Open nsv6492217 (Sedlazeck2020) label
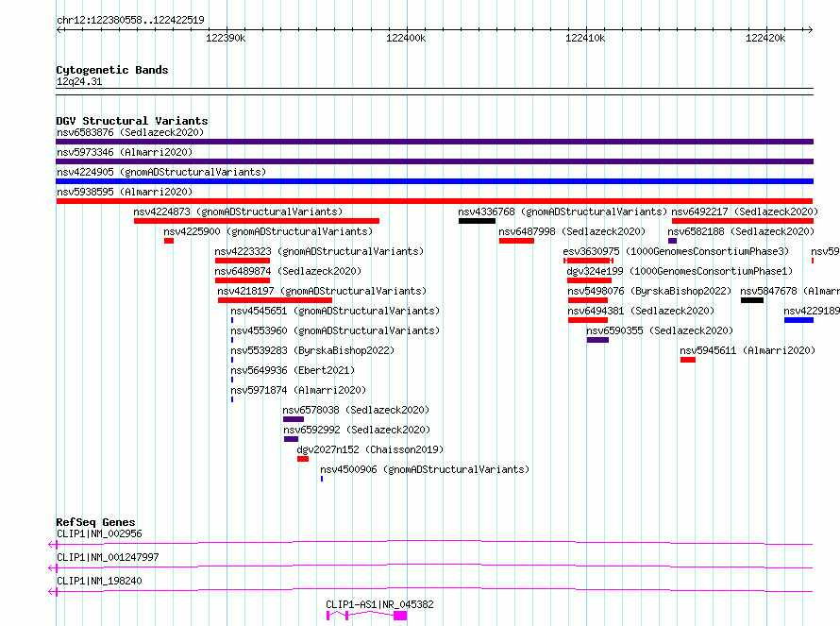This screenshot has width=840, height=626. click(745, 211)
